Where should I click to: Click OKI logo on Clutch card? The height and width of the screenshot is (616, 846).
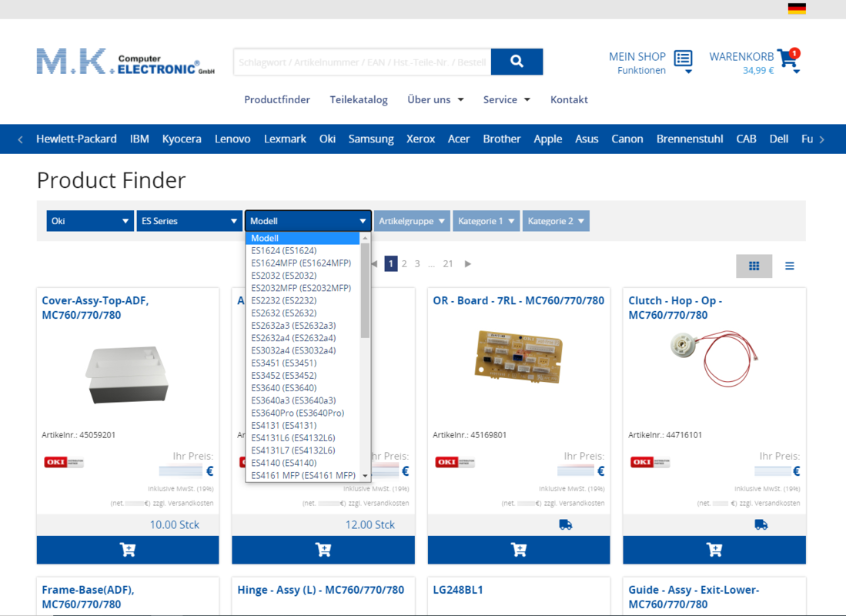650,462
